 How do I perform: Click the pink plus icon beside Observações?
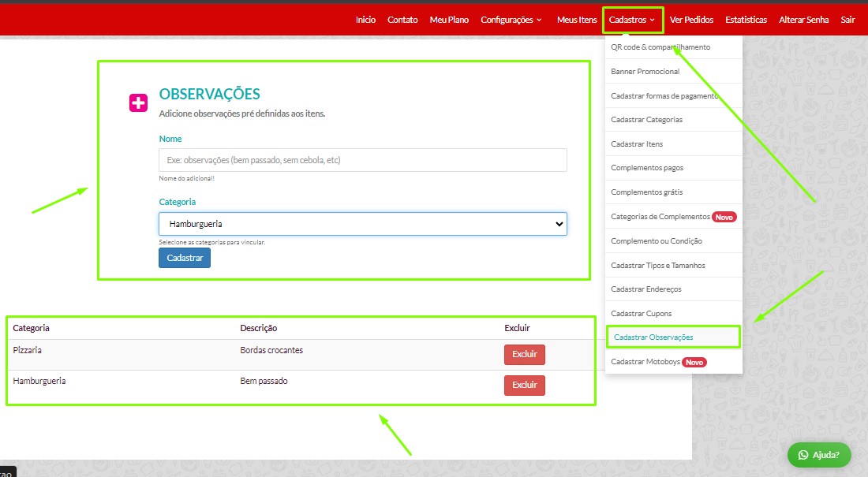pos(138,102)
